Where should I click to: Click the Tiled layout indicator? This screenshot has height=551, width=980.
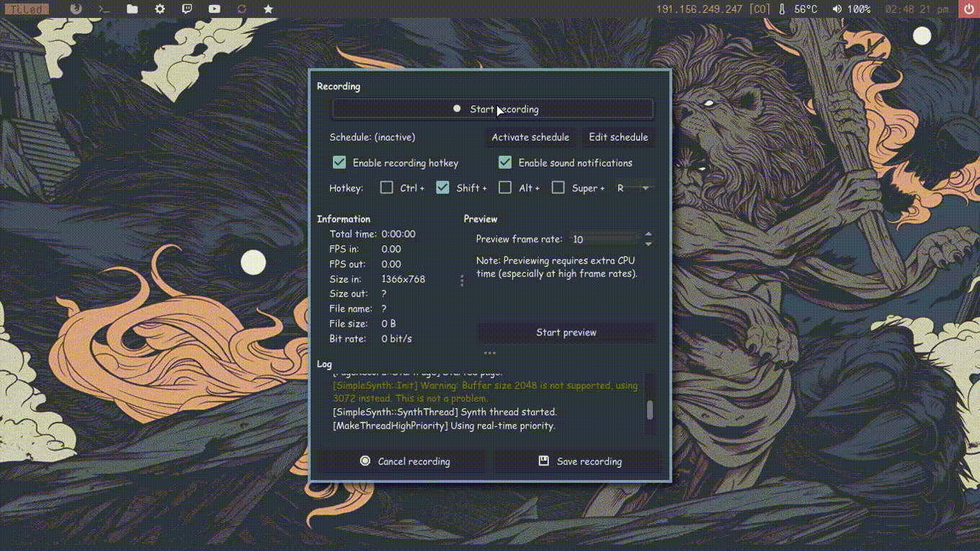point(28,9)
